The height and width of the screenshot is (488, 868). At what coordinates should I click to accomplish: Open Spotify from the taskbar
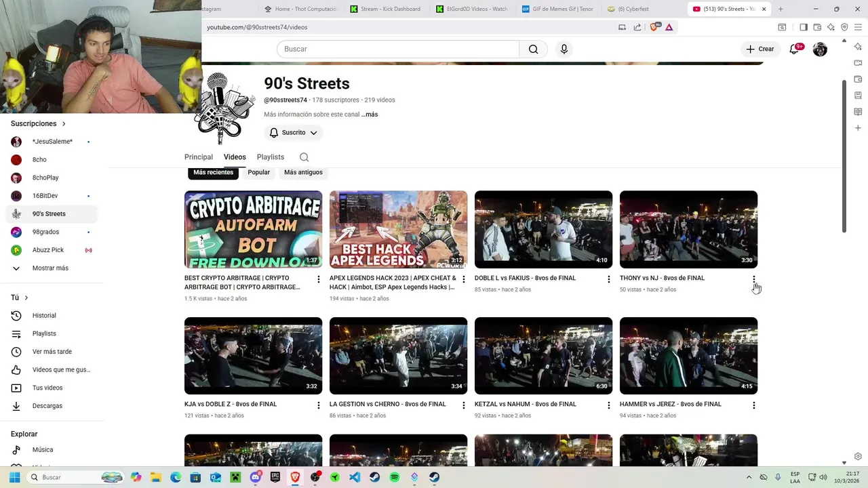pos(395,477)
